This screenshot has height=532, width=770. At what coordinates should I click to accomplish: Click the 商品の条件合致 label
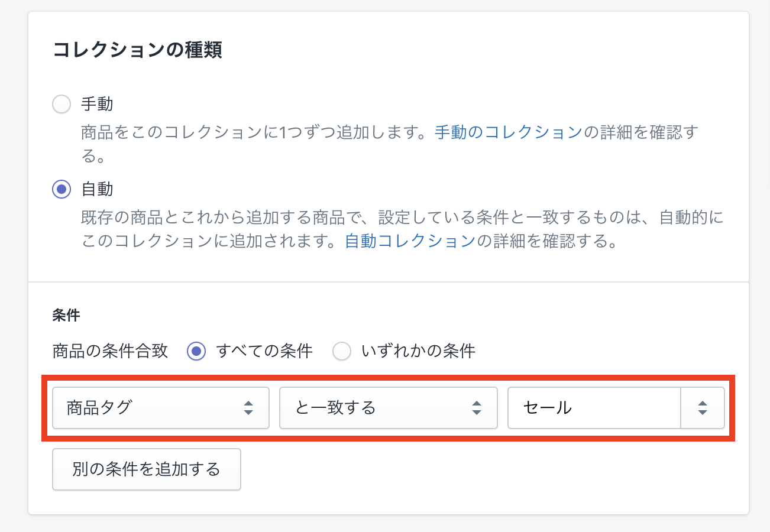(111, 351)
